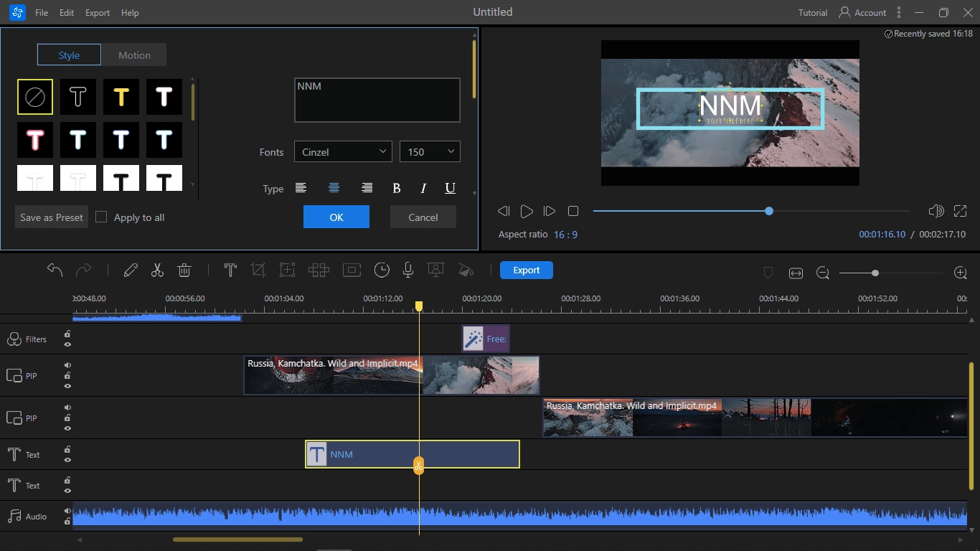Open the three-dot more options menu

coord(899,12)
